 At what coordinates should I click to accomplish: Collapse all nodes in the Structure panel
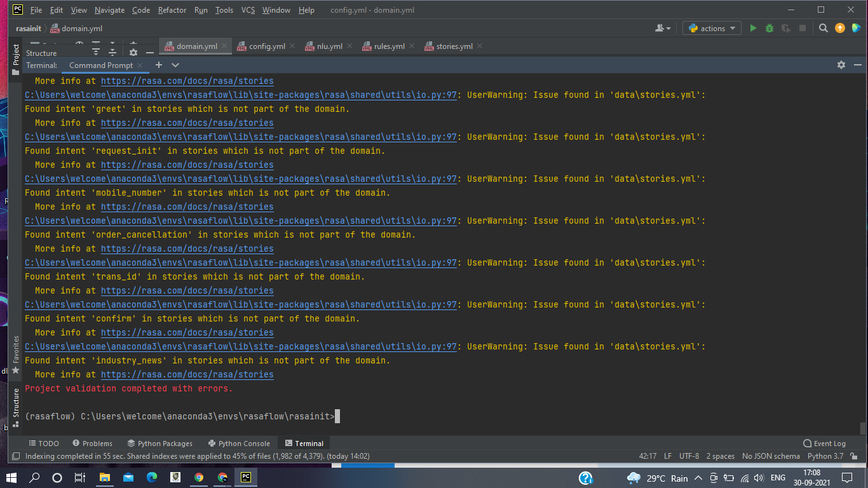(x=112, y=52)
